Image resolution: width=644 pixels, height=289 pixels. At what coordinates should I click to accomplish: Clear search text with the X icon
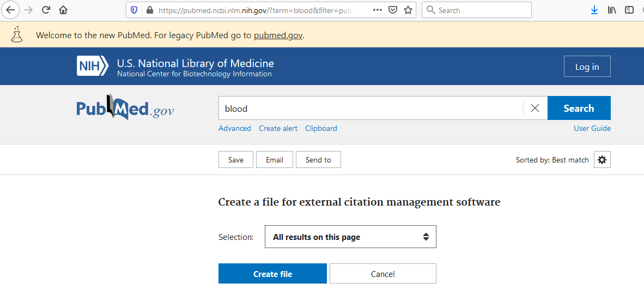(535, 108)
